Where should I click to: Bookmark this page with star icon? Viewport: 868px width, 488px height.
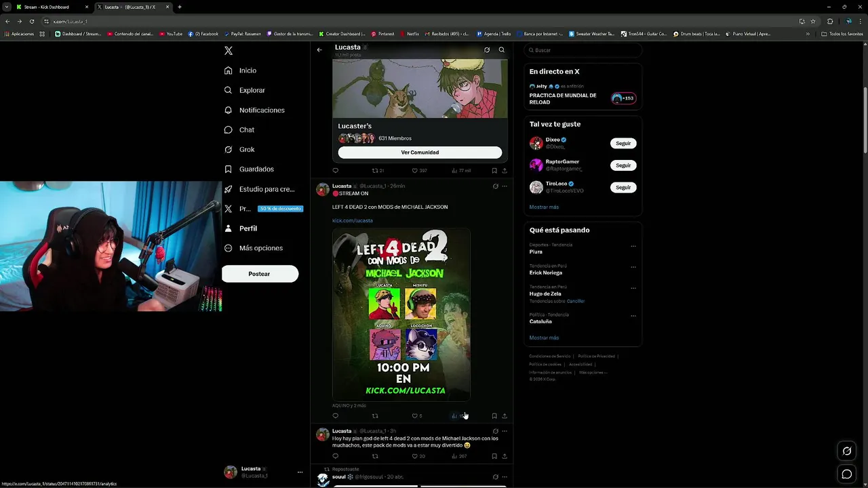813,21
